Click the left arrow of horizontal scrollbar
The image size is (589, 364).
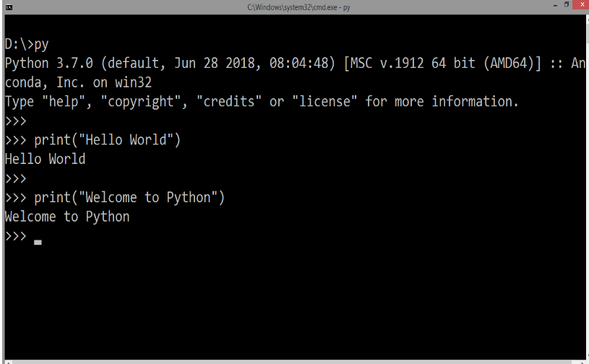8,362
